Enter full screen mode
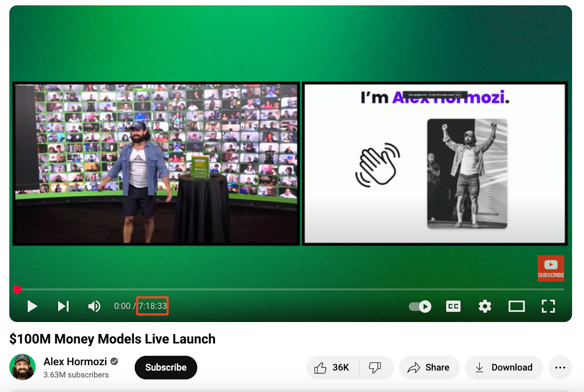 pos(548,306)
